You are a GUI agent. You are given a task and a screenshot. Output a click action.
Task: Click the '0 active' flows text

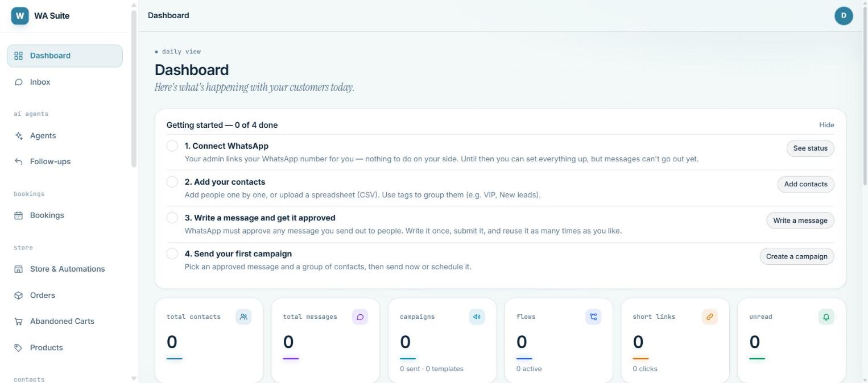pos(529,369)
